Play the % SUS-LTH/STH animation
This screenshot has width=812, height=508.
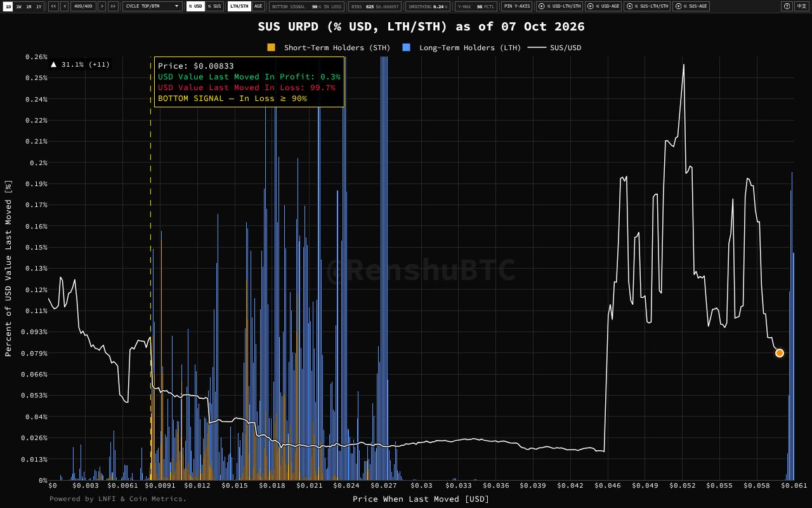(647, 6)
